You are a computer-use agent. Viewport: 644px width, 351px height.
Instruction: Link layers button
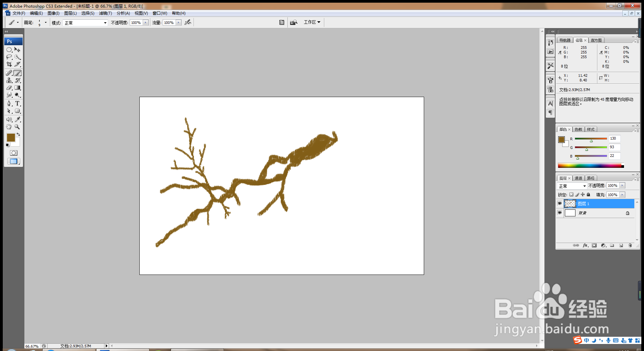[576, 245]
